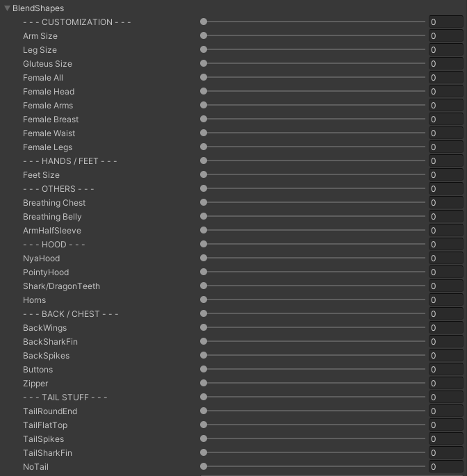Screen dimensions: 467x476
Task: Click the Leg Size slider handle
Action: [x=204, y=49]
